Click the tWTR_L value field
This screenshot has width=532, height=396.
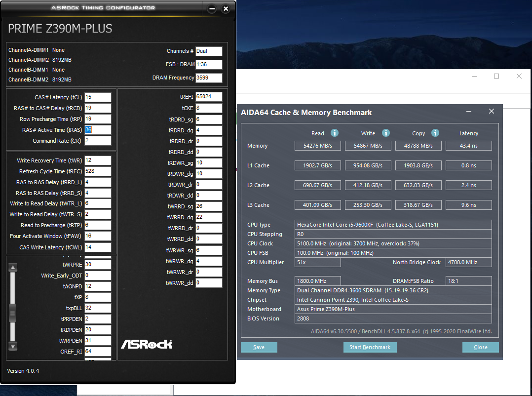coord(98,203)
